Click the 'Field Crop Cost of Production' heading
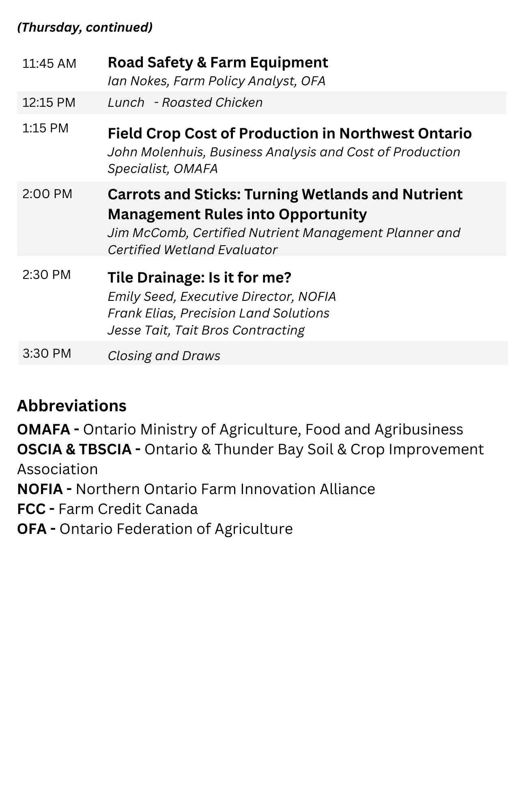This screenshot has width=525, height=812. [x=289, y=133]
